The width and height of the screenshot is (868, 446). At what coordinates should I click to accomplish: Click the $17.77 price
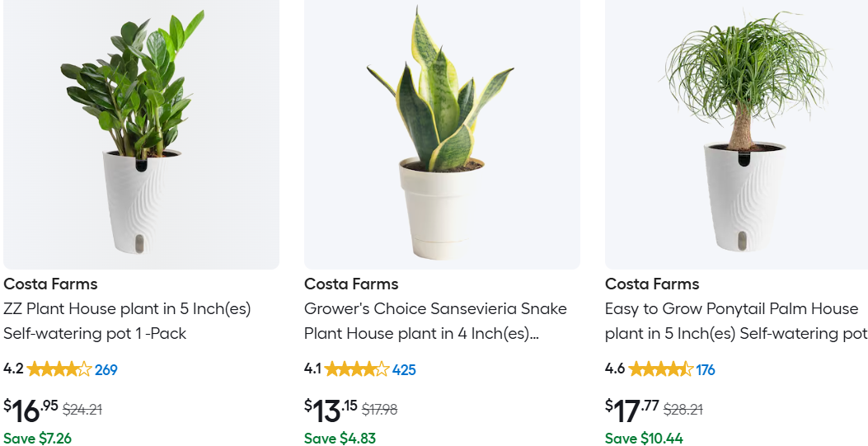(x=632, y=409)
